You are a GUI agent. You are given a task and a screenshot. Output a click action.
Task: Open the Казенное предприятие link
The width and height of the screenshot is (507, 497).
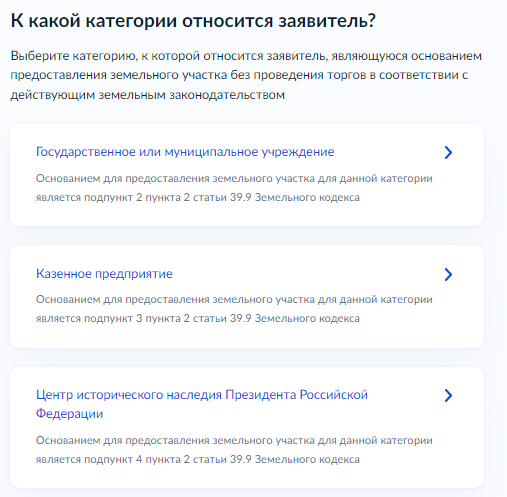coord(104,274)
